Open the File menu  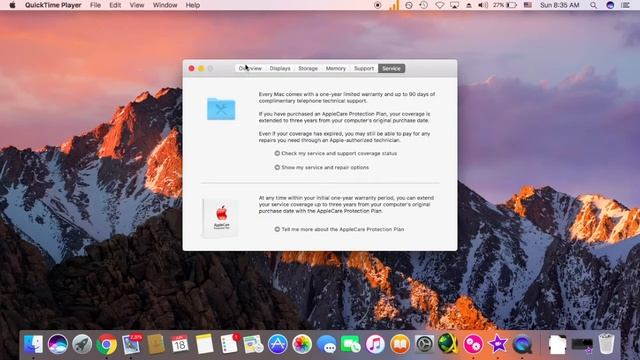[96, 5]
